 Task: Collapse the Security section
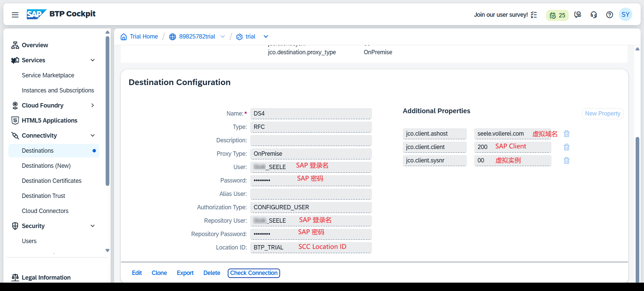[93, 226]
